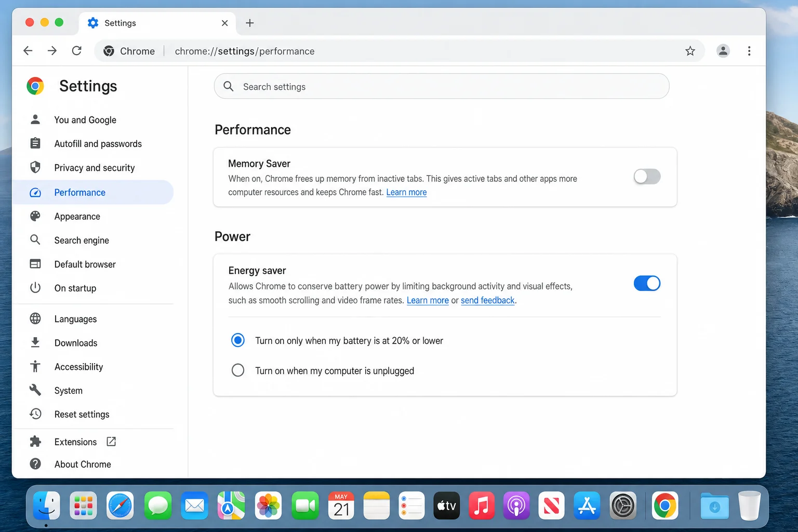Open Downloads settings
This screenshot has width=798, height=532.
[92, 342]
